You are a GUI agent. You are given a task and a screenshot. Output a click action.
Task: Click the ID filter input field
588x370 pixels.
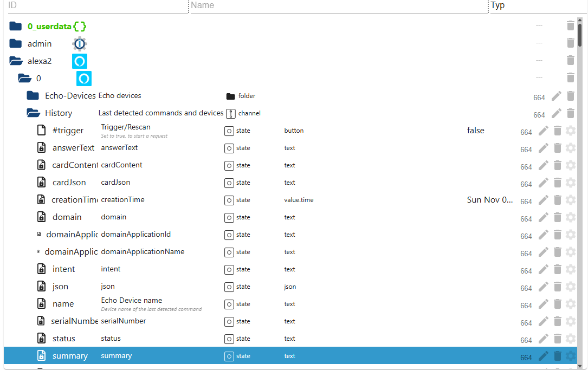pos(92,6)
